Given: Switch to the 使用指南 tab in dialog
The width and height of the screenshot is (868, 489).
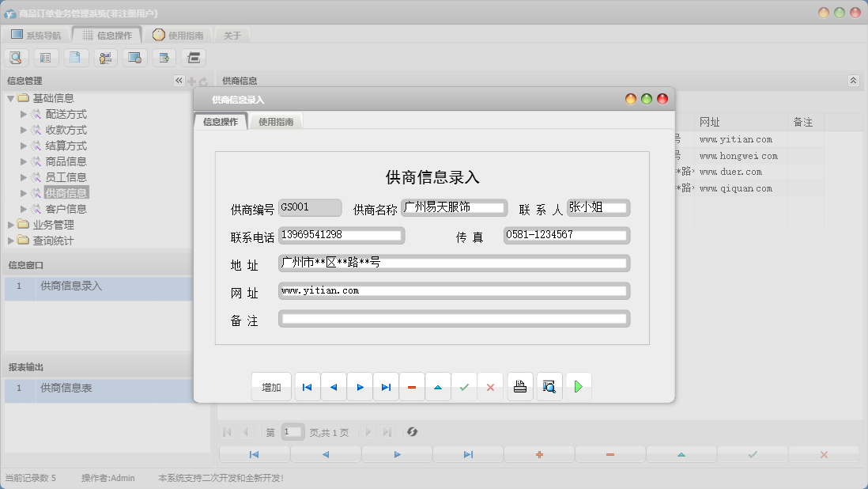Looking at the screenshot, I should pyautogui.click(x=275, y=121).
